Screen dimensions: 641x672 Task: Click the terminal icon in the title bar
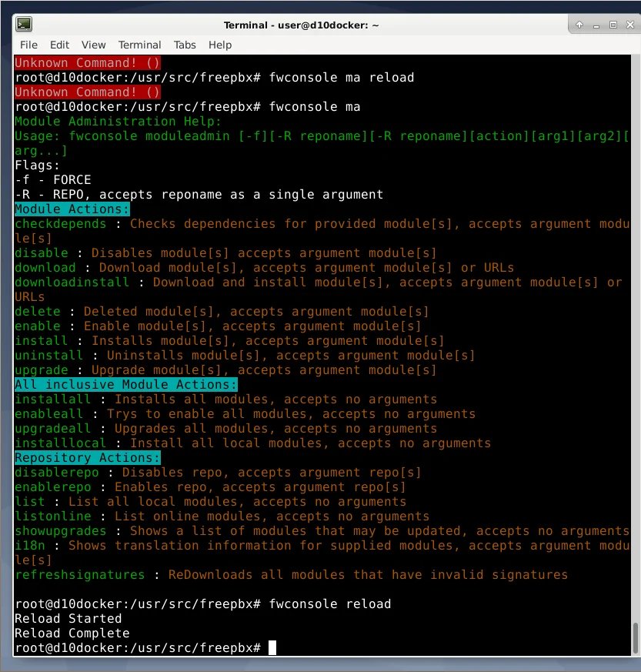24,24
